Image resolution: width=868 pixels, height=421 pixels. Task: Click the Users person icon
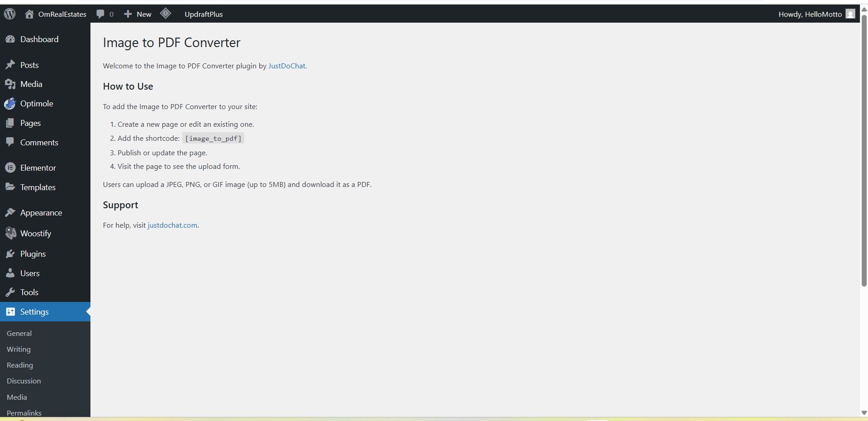(10, 273)
